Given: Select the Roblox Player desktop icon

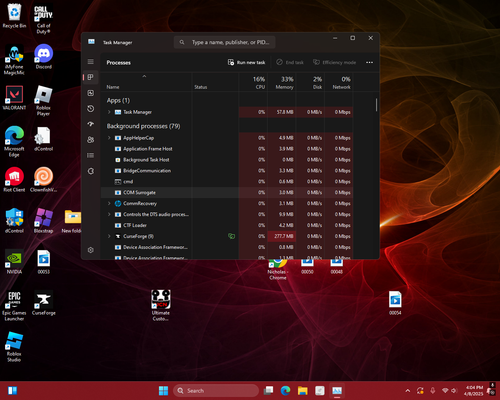Looking at the screenshot, I should [x=43, y=101].
